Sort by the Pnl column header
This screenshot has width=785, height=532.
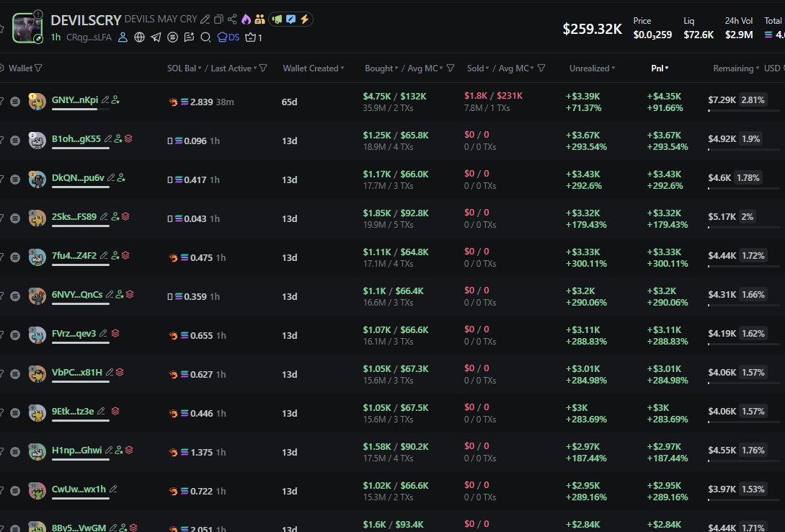659,68
